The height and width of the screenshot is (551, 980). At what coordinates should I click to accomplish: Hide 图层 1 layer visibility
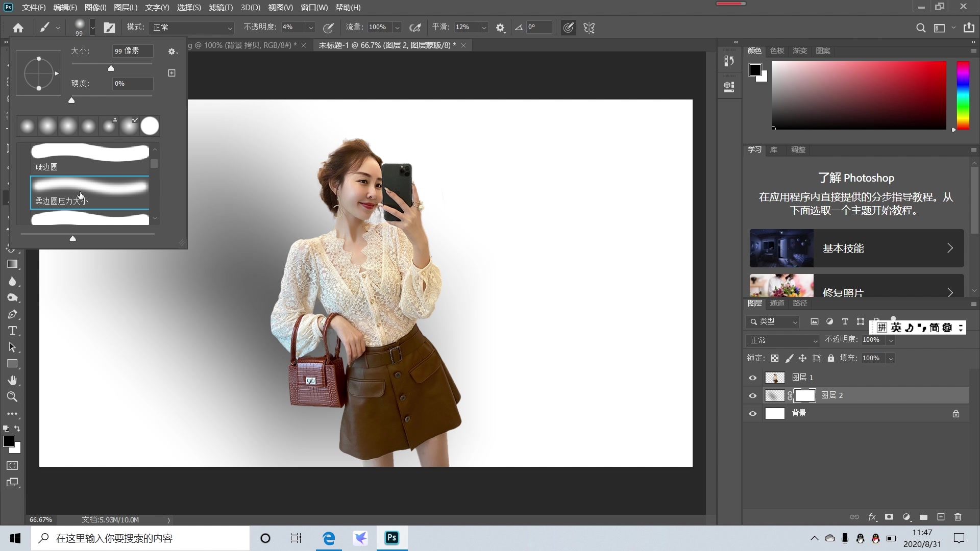coord(752,378)
